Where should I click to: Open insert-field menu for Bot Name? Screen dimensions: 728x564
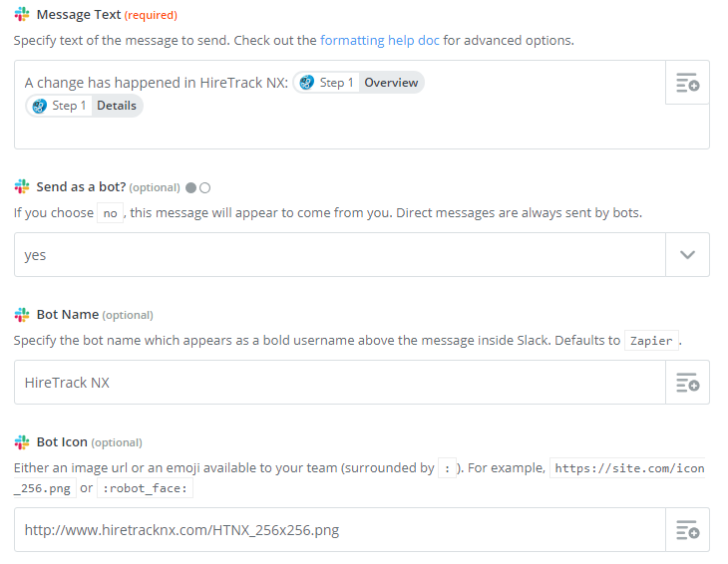pyautogui.click(x=687, y=383)
